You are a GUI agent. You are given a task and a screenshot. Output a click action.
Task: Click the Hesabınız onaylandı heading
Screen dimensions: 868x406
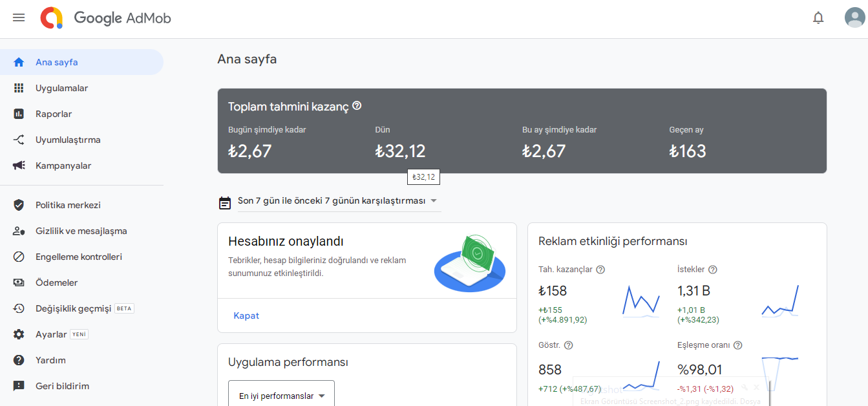click(286, 241)
